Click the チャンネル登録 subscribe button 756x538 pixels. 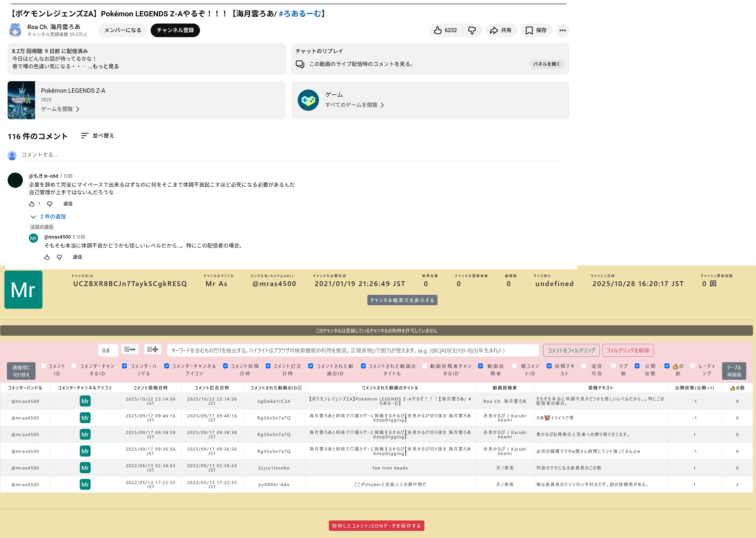(x=175, y=30)
